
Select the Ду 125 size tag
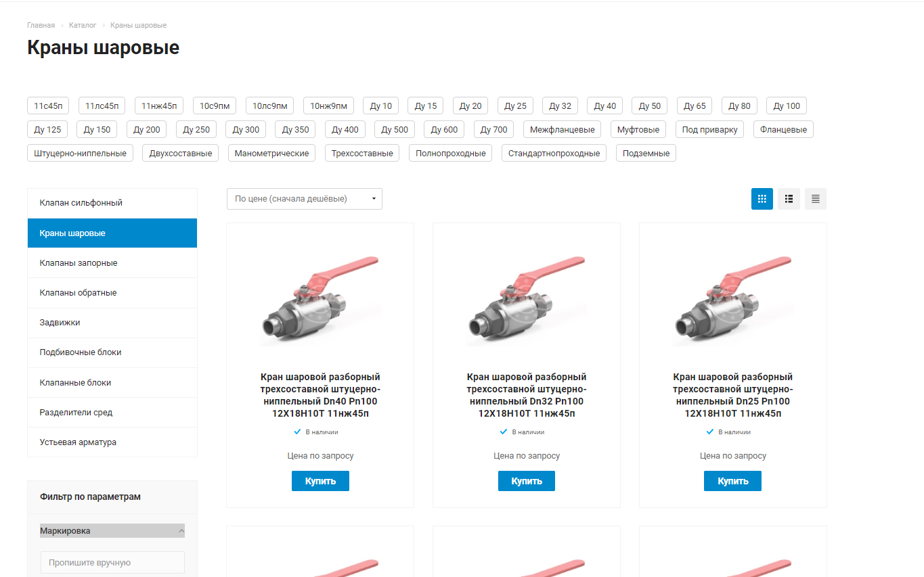[47, 129]
